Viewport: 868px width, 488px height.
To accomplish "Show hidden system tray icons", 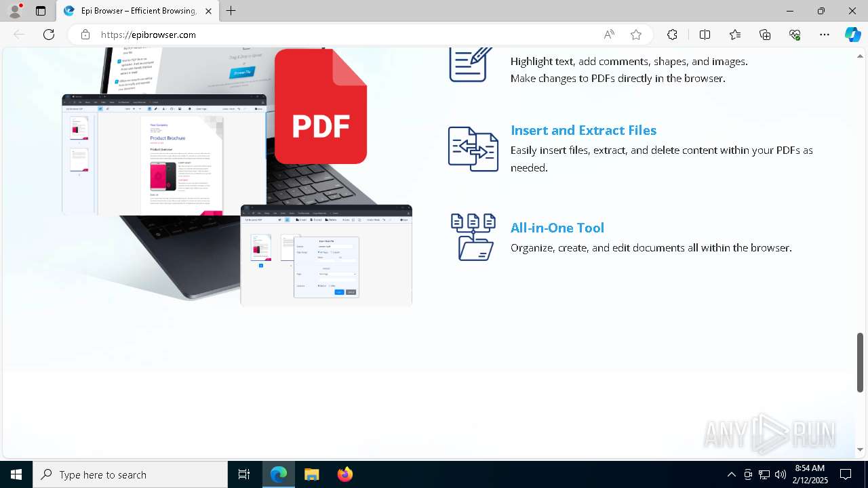I will 731,474.
